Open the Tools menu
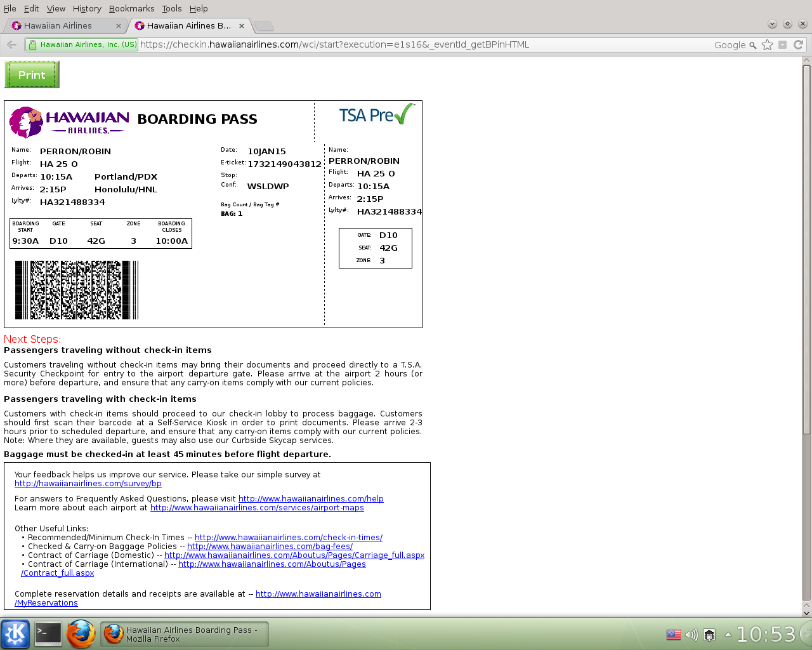The height and width of the screenshot is (650, 812). tap(171, 8)
